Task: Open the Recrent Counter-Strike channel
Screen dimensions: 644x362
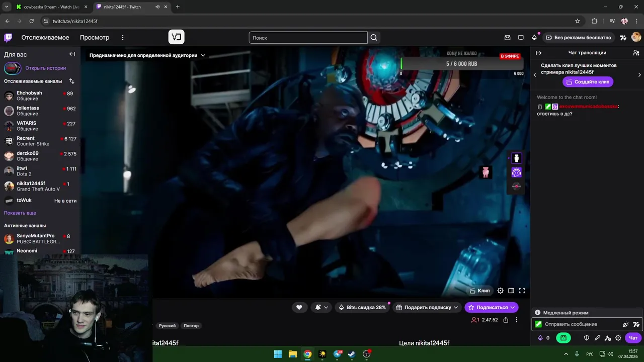Action: point(40,141)
